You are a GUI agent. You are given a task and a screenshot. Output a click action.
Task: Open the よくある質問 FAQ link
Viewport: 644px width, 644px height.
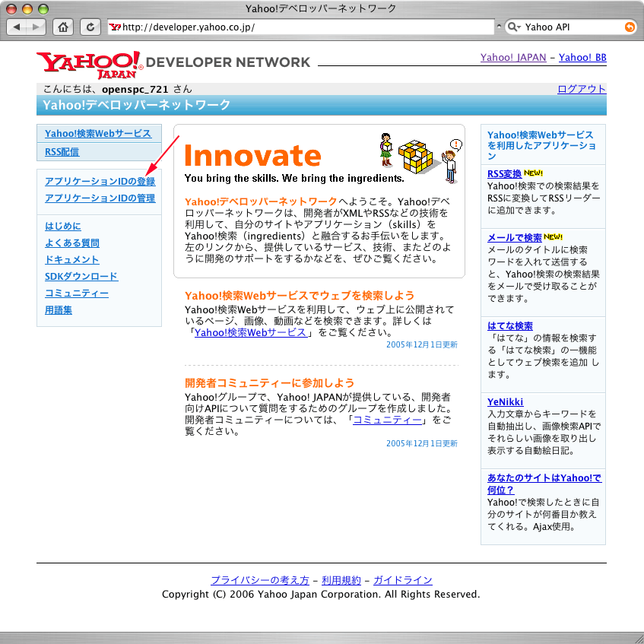[x=72, y=243]
